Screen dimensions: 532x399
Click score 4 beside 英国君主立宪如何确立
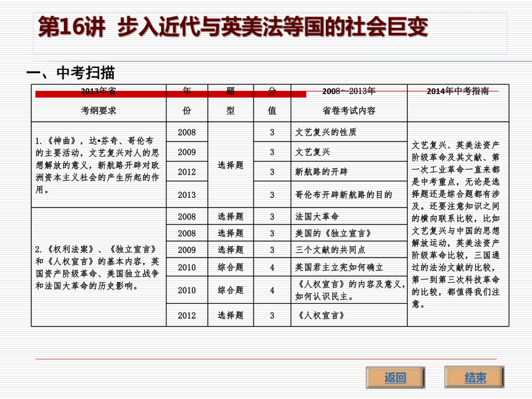tap(272, 267)
